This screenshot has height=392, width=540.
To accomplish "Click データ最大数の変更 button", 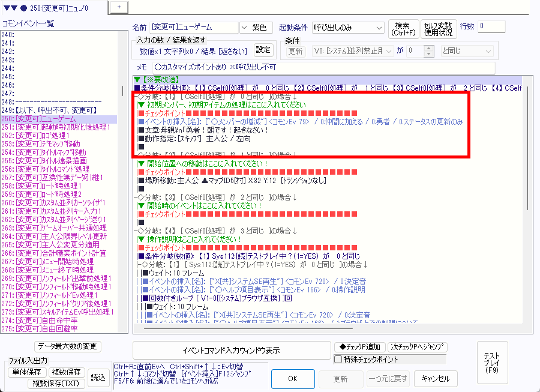I will pos(68,346).
